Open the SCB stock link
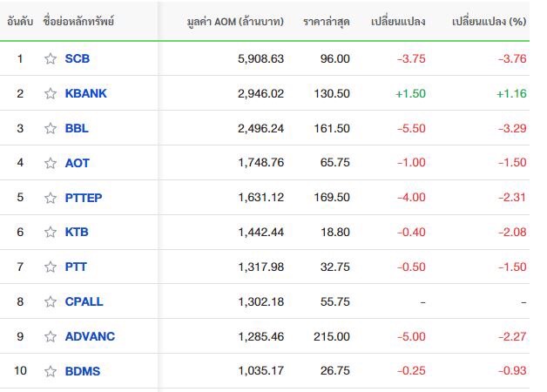The width and height of the screenshot is (547, 392). pyautogui.click(x=78, y=58)
